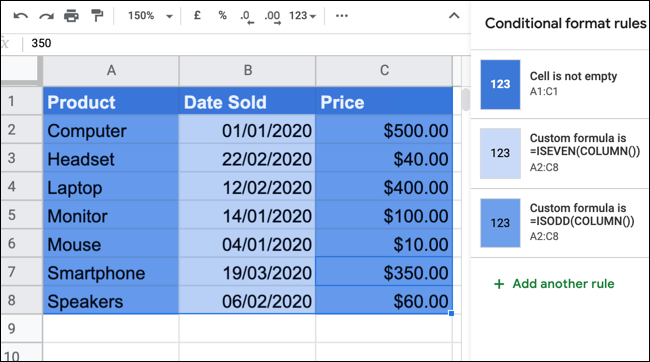Click the Print icon
Viewport: 650px width, 362px height.
[x=71, y=16]
